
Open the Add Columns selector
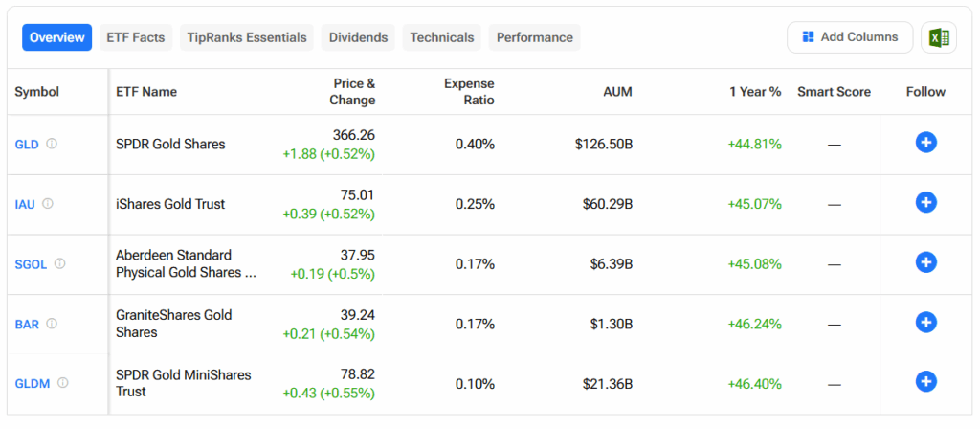(850, 37)
